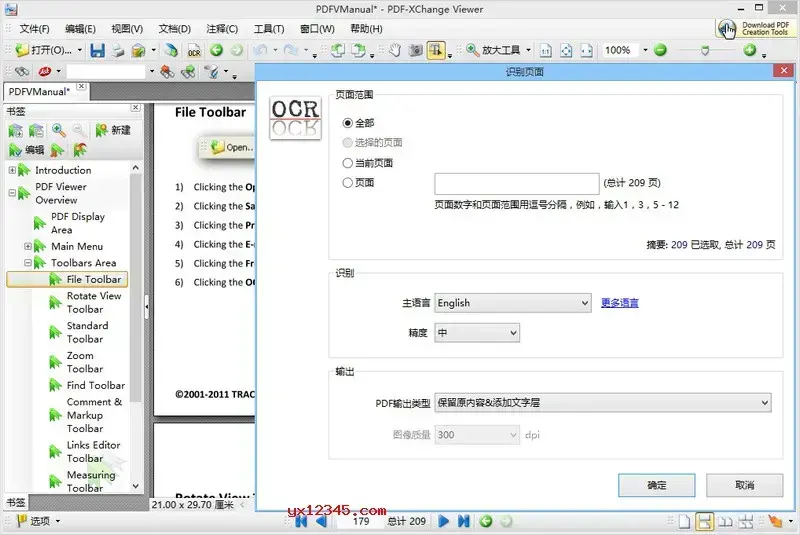Open the 主语言 English dropdown
800x535 pixels.
(x=513, y=303)
